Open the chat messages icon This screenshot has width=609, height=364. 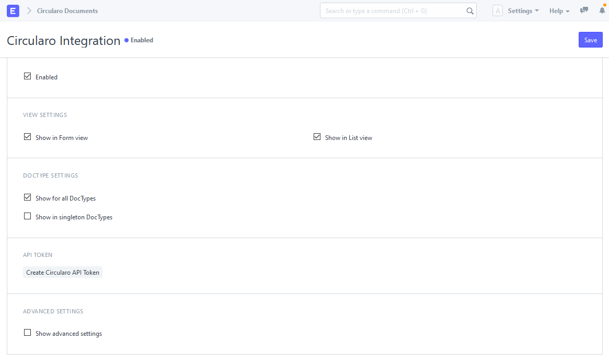[584, 10]
